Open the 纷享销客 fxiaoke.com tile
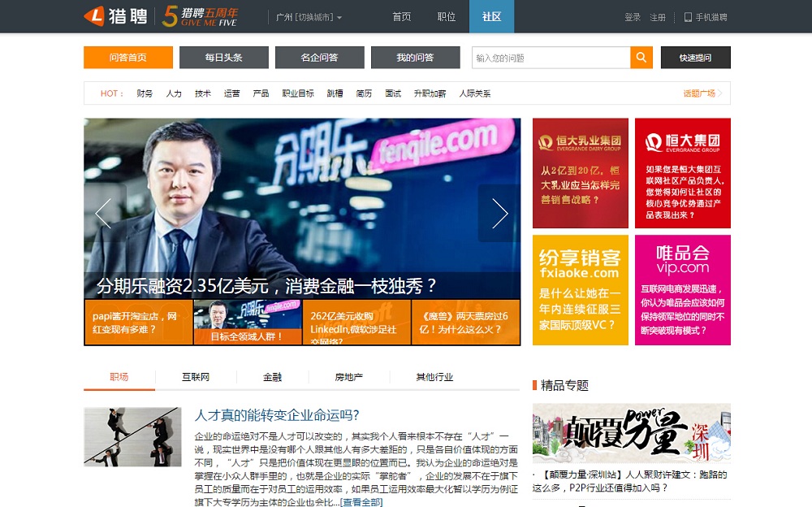 [580, 290]
